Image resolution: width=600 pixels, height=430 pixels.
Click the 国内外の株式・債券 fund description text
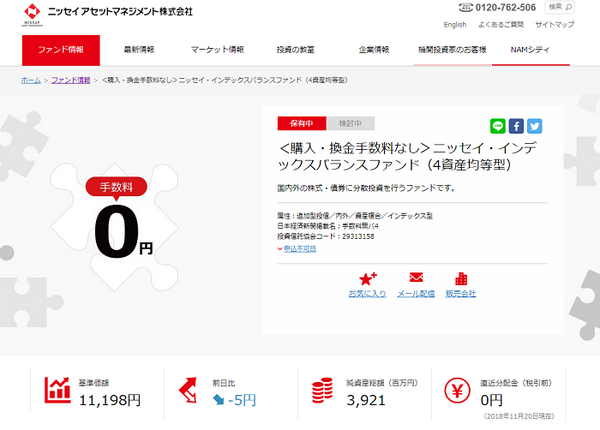[x=366, y=188]
